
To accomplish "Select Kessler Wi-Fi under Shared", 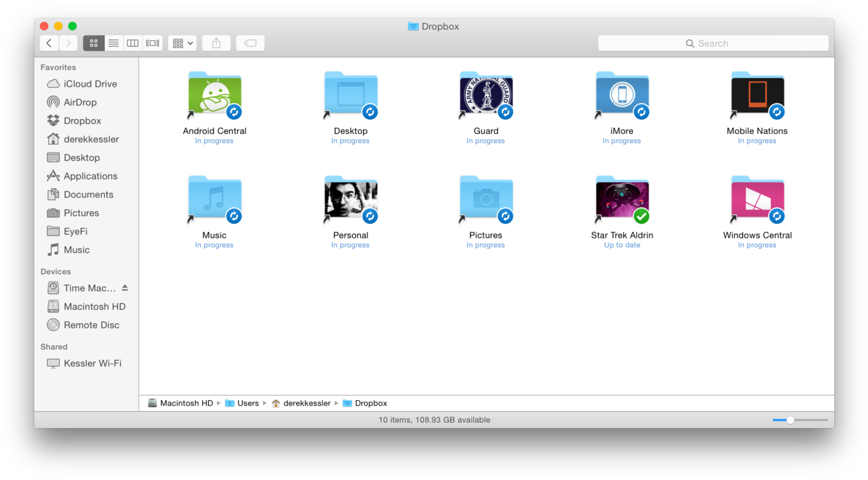I will tap(92, 363).
